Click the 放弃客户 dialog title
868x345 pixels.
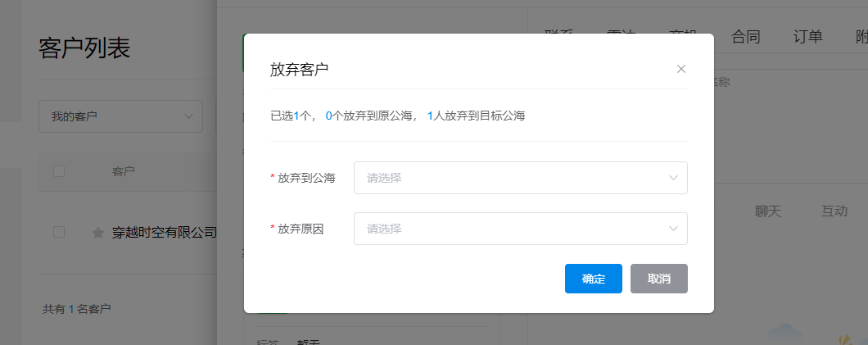coord(299,70)
